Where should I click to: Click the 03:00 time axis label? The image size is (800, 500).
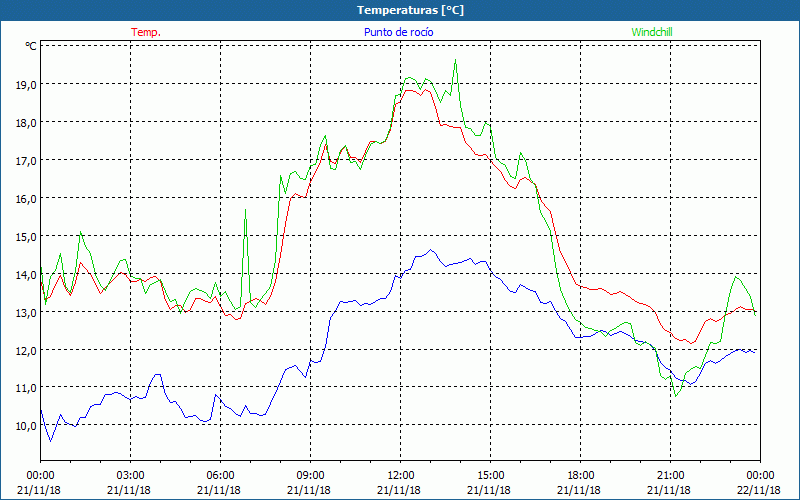click(x=131, y=475)
